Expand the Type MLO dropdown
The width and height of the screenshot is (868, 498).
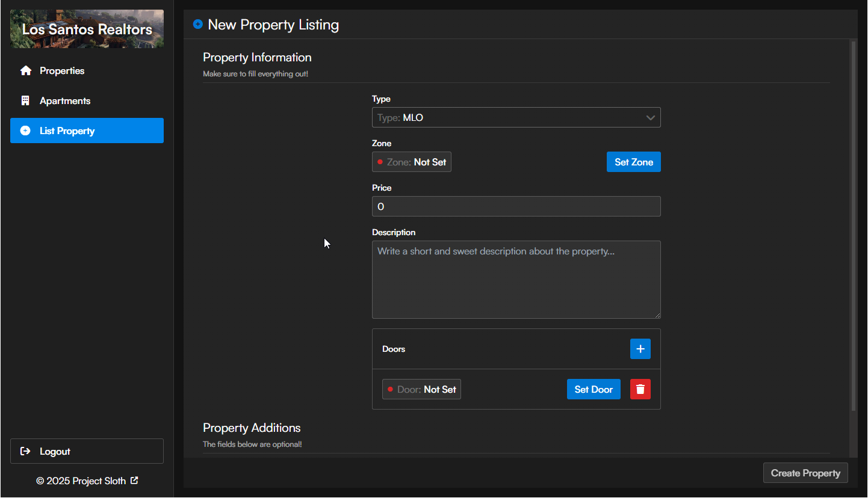(516, 117)
